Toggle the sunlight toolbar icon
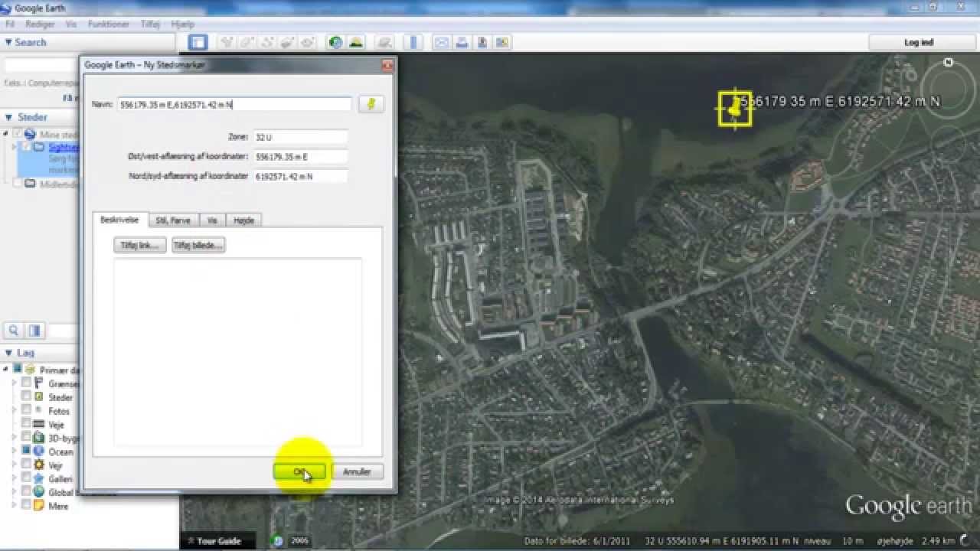Screen dimensions: 980x551 pyautogui.click(x=356, y=42)
